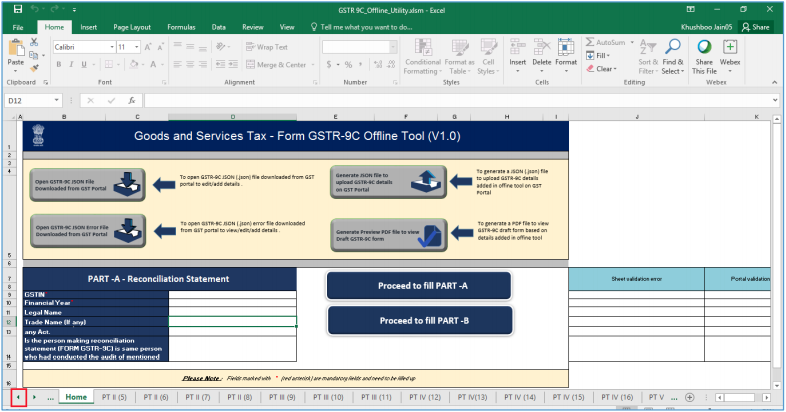
Task: Open Conditional Formatting menu
Action: tap(423, 57)
